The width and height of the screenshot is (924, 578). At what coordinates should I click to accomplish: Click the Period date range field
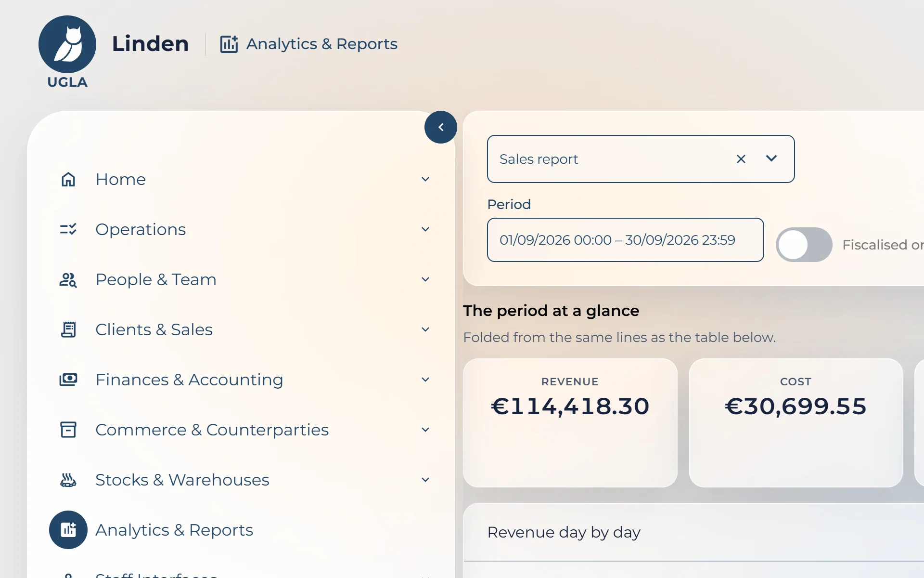(626, 240)
